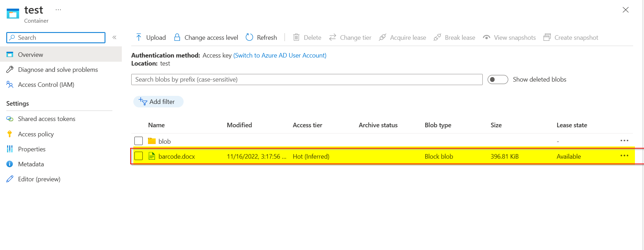The height and width of the screenshot is (250, 644).
Task: Click the Change tier arrows icon
Action: click(x=333, y=37)
